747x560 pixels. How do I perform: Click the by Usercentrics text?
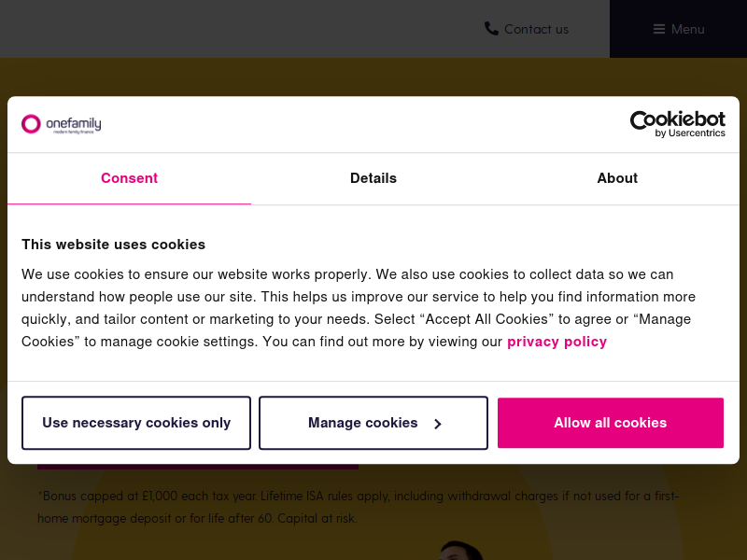pos(690,133)
